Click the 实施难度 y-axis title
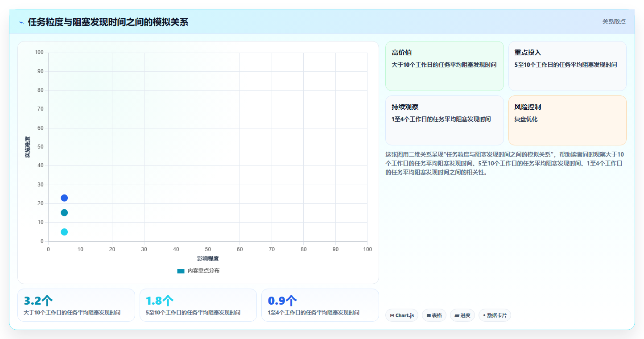 pos(28,147)
